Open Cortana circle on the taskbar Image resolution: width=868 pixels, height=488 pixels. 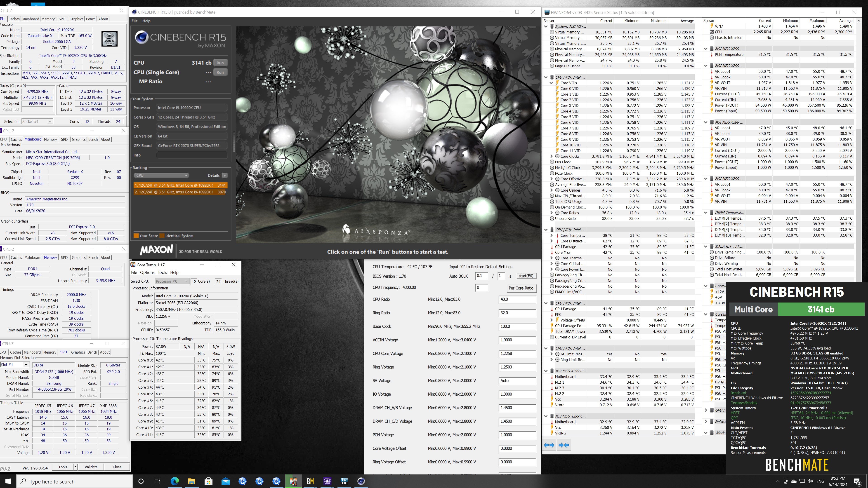(141, 481)
